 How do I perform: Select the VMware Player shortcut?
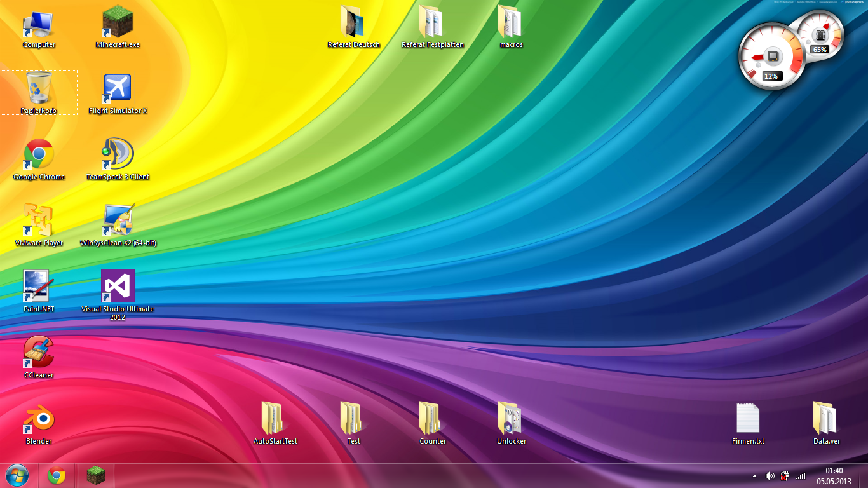pos(39,221)
